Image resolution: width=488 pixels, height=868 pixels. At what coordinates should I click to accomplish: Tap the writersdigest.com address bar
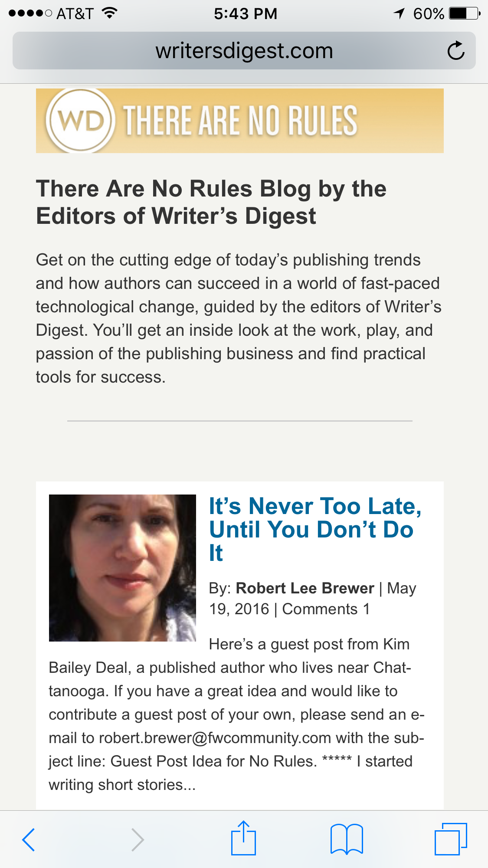pyautogui.click(x=244, y=51)
